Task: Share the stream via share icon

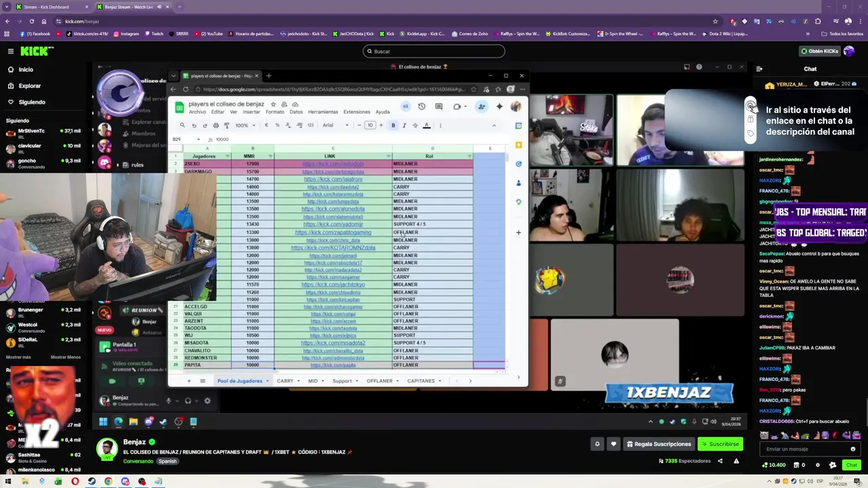Action: pyautogui.click(x=720, y=461)
